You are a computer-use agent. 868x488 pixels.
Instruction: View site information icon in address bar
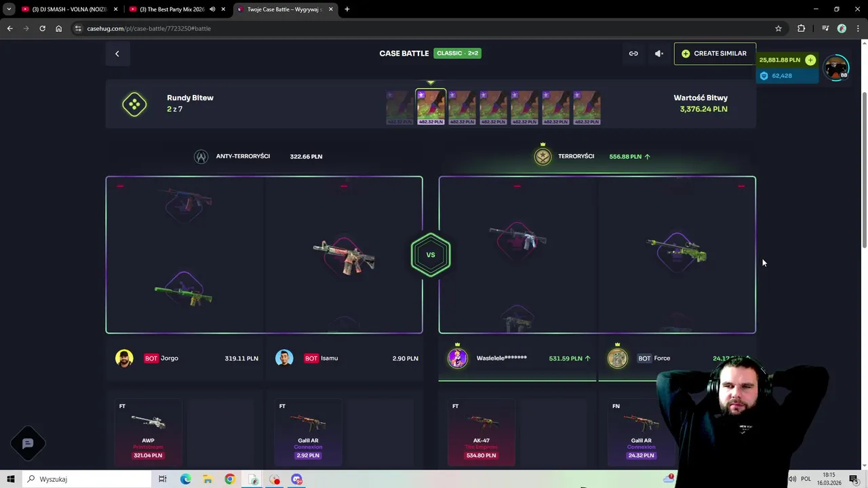(79, 28)
